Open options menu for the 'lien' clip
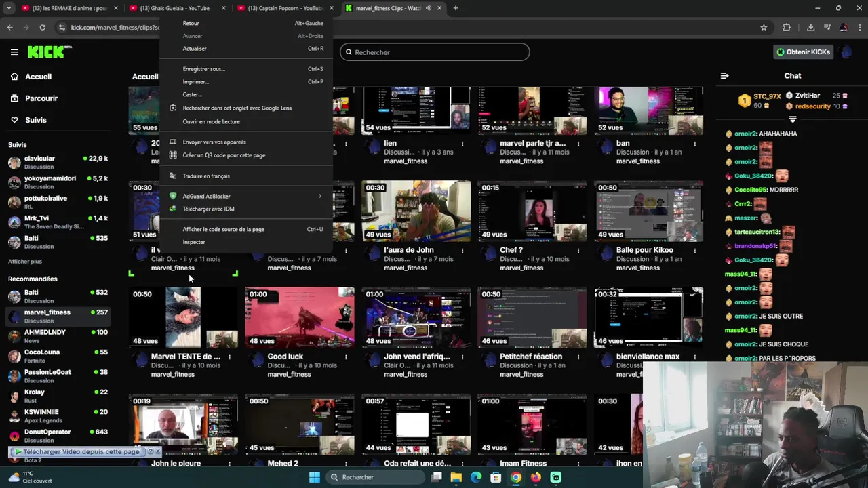The height and width of the screenshot is (488, 868). point(462,144)
